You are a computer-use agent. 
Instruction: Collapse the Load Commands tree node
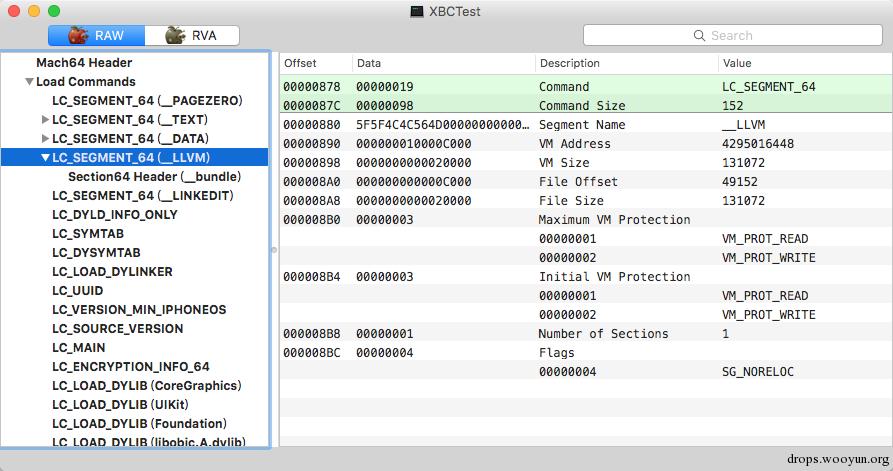pyautogui.click(x=29, y=81)
